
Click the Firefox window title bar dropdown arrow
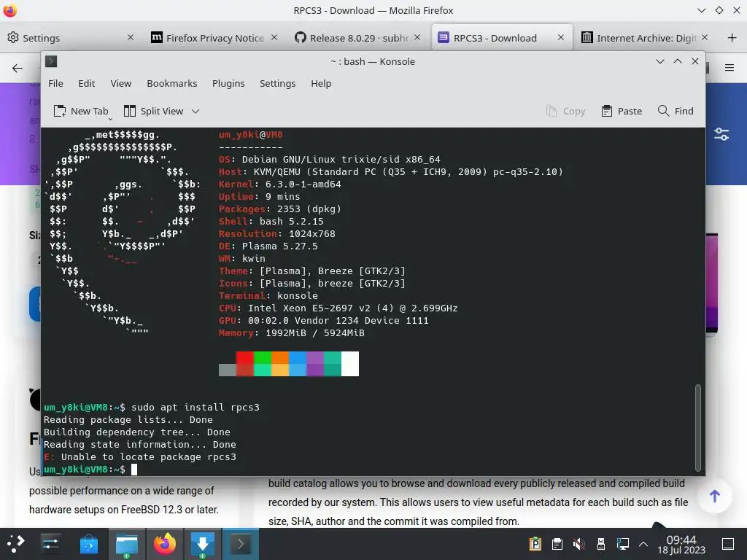(701, 10)
